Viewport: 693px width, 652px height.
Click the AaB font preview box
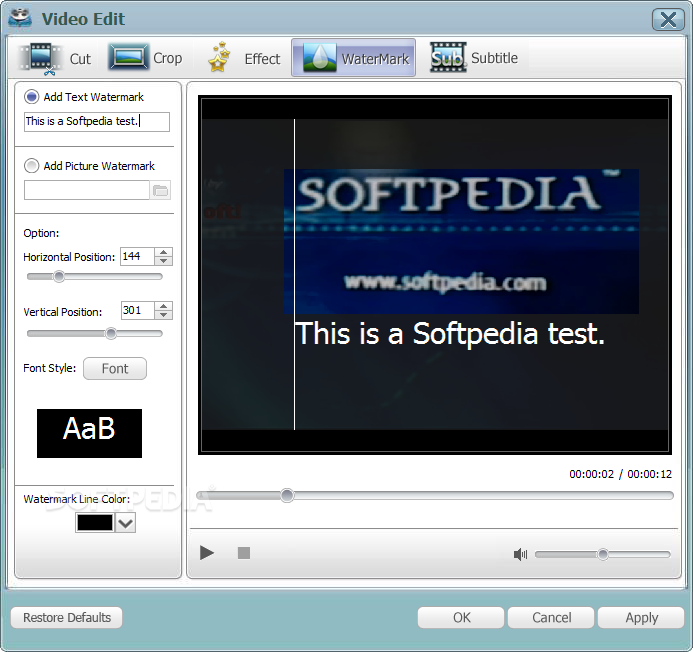pos(89,433)
